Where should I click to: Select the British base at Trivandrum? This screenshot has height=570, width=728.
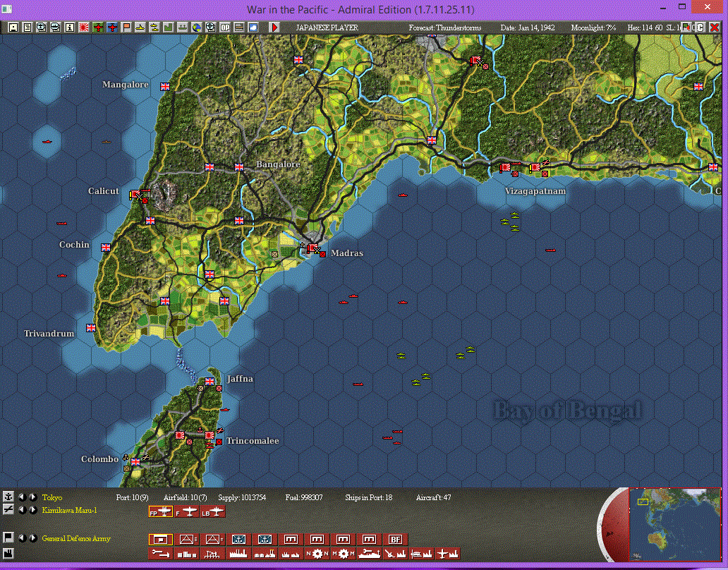click(x=91, y=328)
